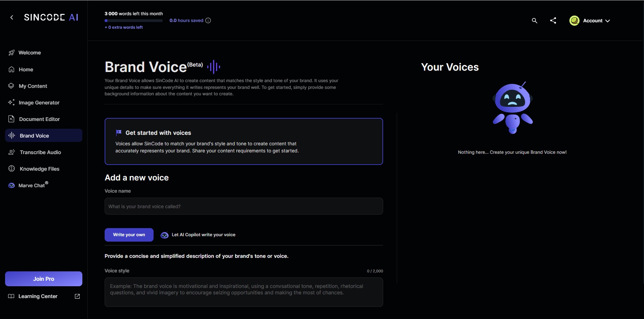The width and height of the screenshot is (644, 319).
Task: Click the Brand Voice page heading
Action: (x=154, y=67)
